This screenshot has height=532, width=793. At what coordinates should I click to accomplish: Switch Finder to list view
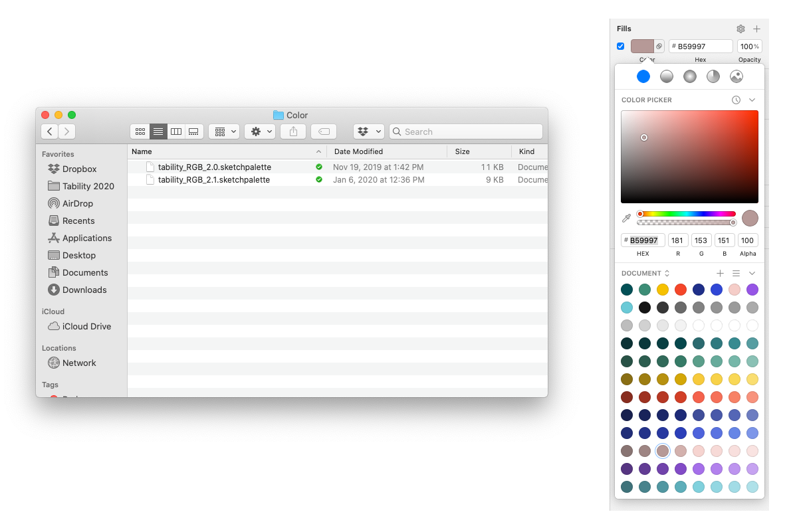pyautogui.click(x=158, y=132)
